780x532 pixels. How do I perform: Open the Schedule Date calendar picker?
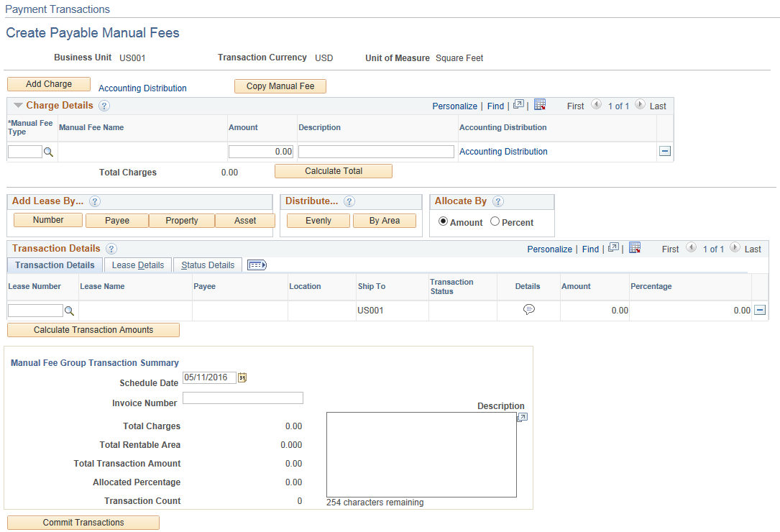pyautogui.click(x=242, y=377)
